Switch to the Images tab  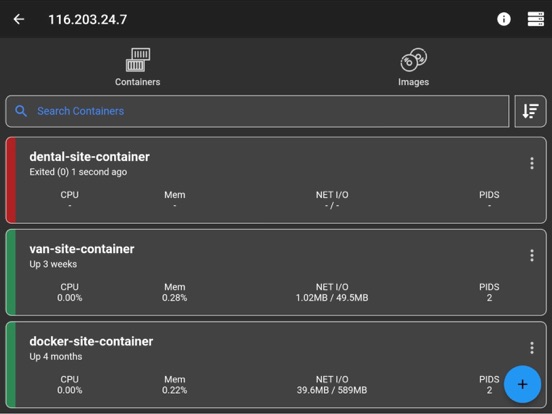[x=413, y=67]
